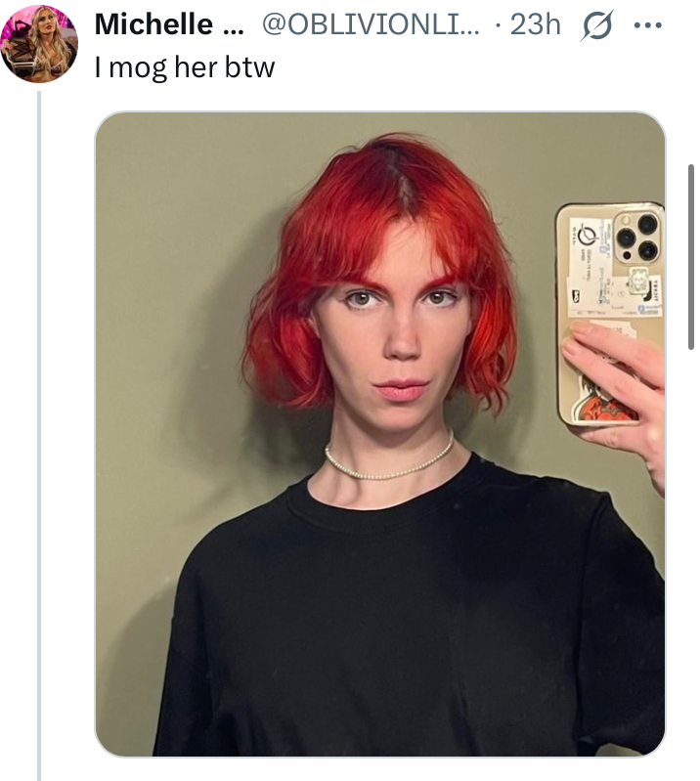Click the 23h timestamp
The height and width of the screenshot is (781, 700).
[535, 24]
